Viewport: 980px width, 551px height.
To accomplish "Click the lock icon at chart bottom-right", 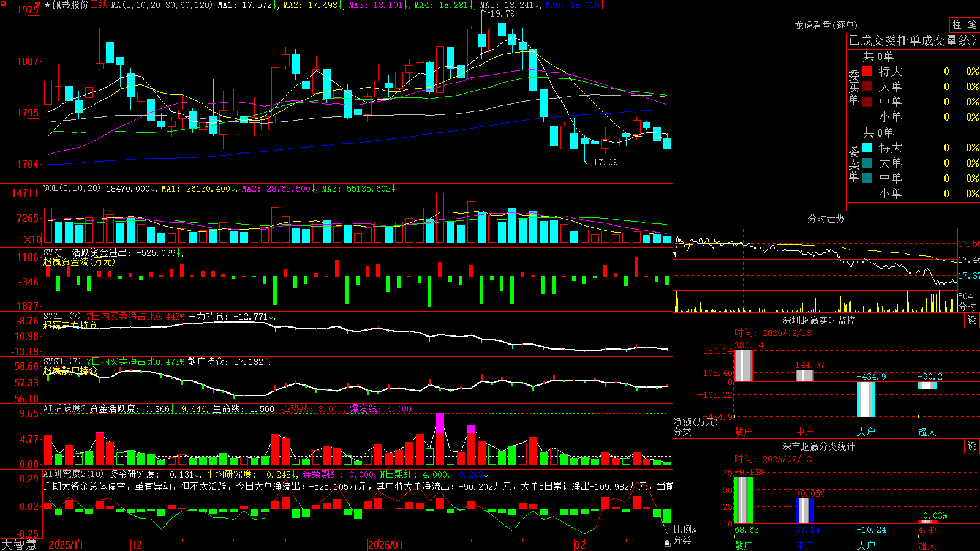I will tap(667, 544).
